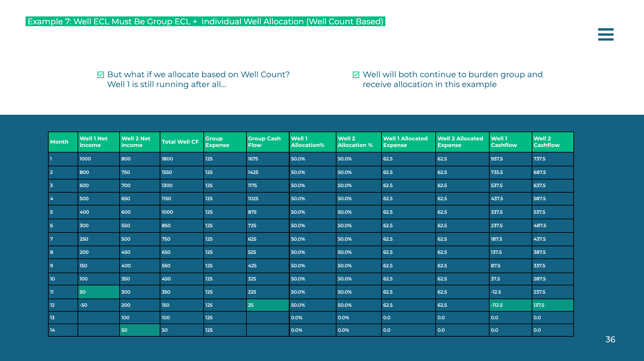Select highlighted Well 2 income cell in month 14

(x=139, y=330)
